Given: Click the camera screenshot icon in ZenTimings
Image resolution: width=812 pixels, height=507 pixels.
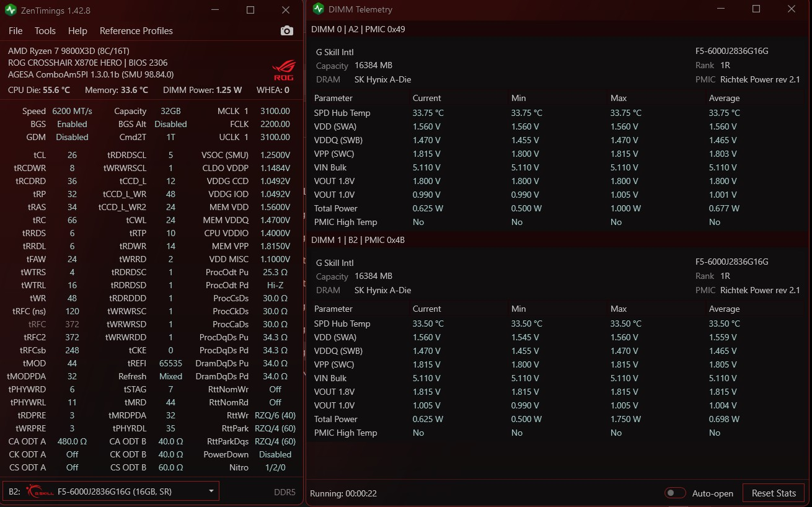Looking at the screenshot, I should point(286,31).
